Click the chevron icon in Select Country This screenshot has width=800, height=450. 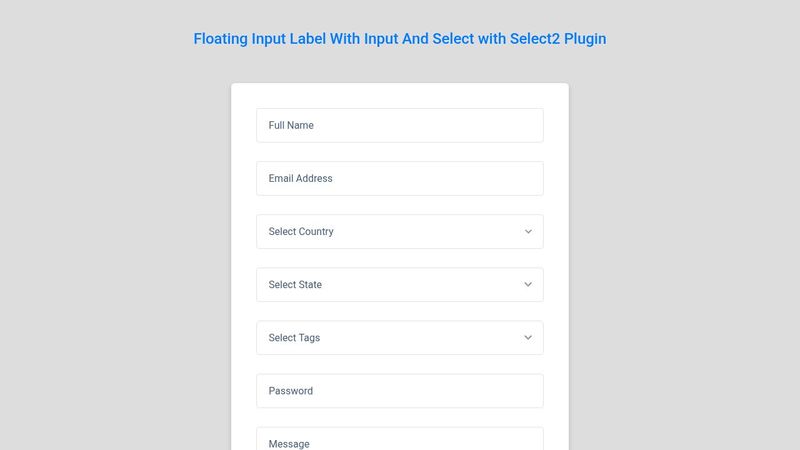click(x=528, y=232)
